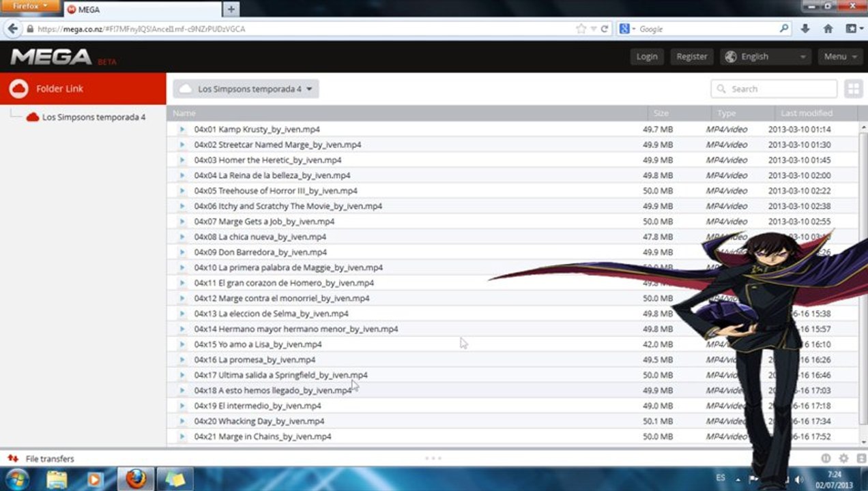The height and width of the screenshot is (491, 868).
Task: Bookmark page with star icon
Action: coord(581,29)
